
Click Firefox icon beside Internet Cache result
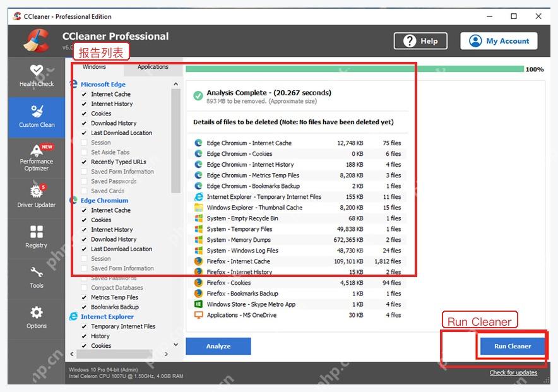coord(198,261)
